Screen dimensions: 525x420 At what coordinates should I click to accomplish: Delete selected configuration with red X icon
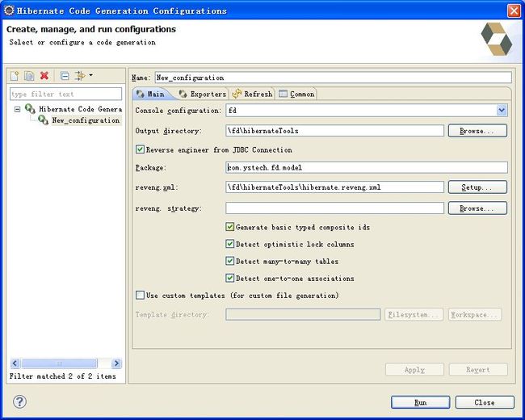point(44,76)
